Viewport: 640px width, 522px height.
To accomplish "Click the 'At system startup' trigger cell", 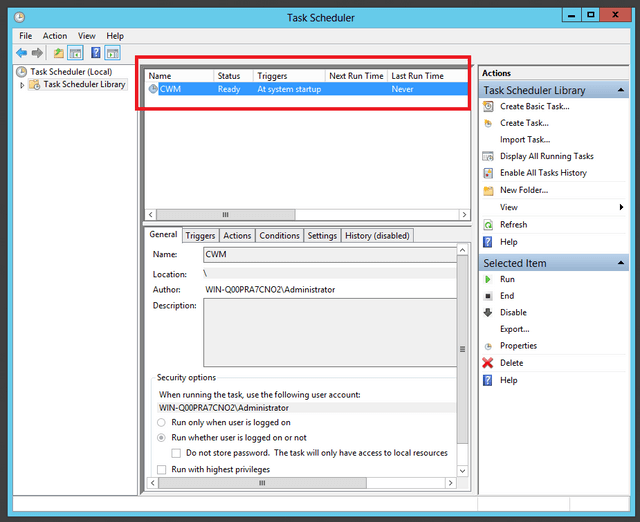I will click(289, 89).
